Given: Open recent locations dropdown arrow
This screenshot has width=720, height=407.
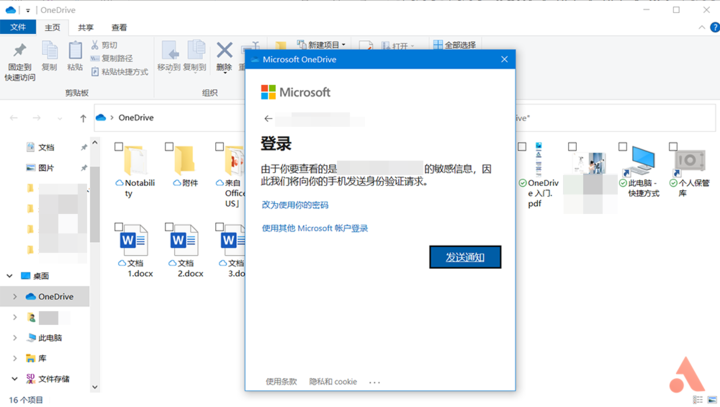Looking at the screenshot, I should point(60,119).
